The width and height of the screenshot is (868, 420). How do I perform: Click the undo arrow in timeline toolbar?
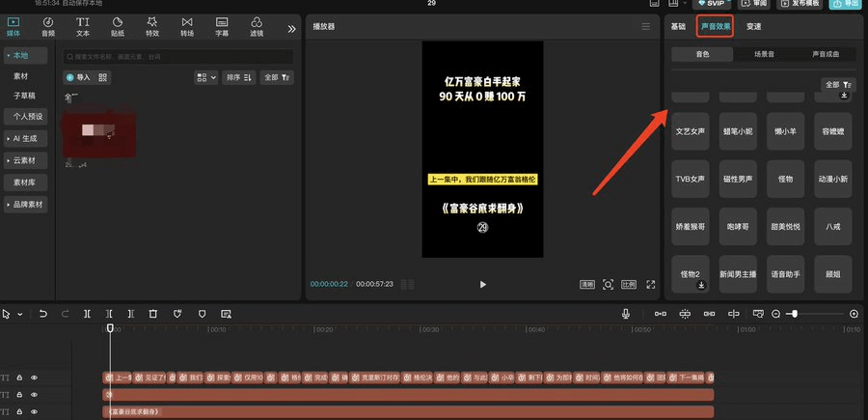click(x=43, y=314)
